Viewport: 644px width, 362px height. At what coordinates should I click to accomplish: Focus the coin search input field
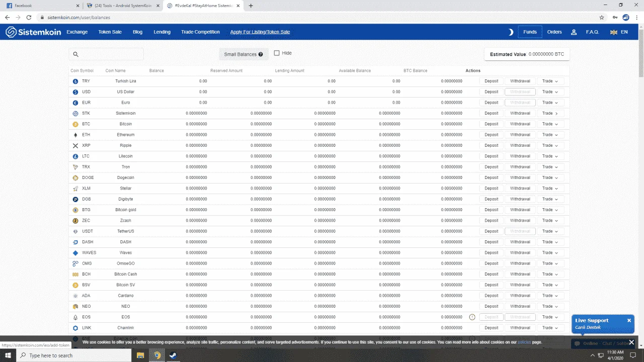pyautogui.click(x=106, y=54)
